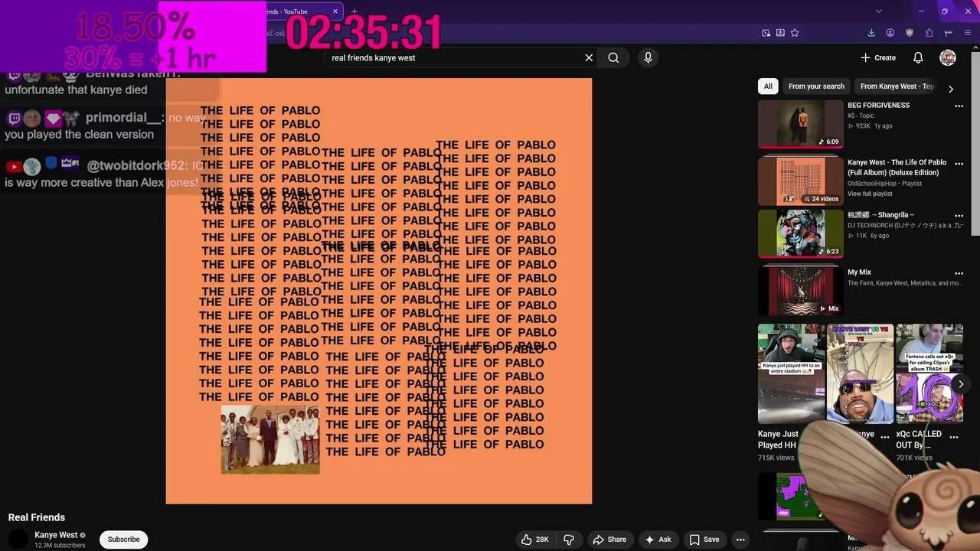
Task: Close the YouTube browser tab
Action: click(x=335, y=11)
